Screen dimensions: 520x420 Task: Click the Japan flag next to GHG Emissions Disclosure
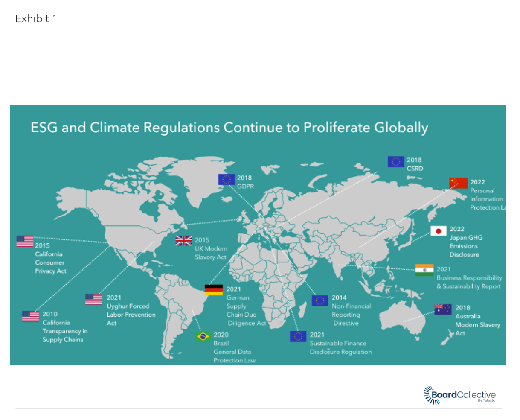pyautogui.click(x=438, y=231)
